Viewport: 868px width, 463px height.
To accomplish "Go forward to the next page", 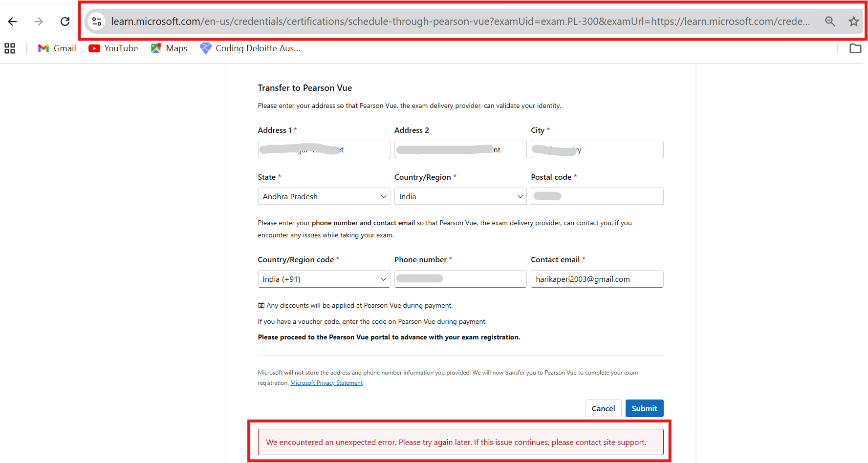I will [39, 21].
